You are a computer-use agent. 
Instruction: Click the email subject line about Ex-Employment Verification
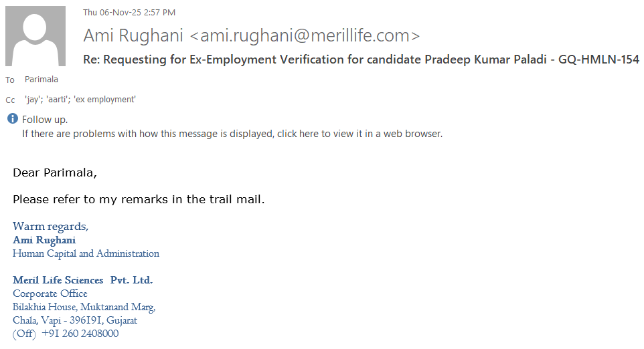361,60
